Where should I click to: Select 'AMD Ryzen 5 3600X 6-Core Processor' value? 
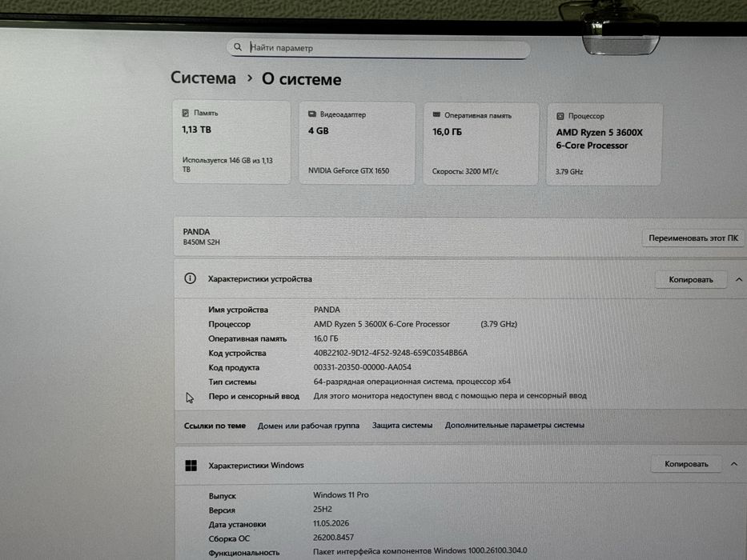[x=382, y=324]
